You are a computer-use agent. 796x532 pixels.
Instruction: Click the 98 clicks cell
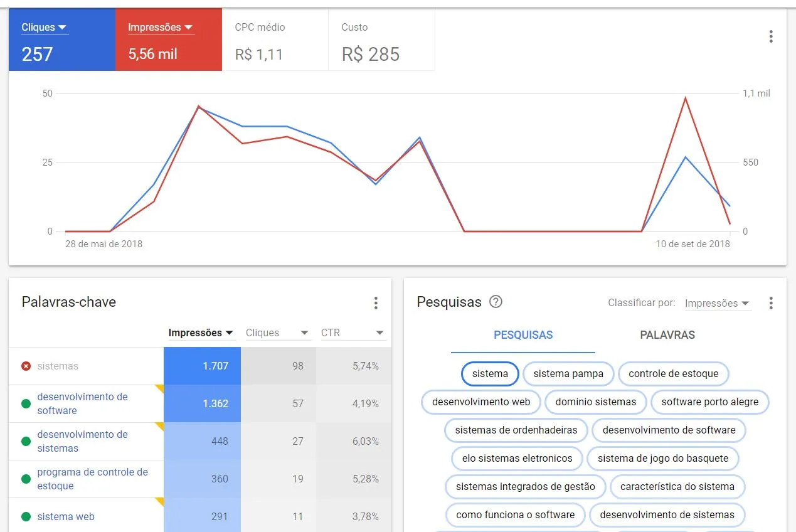(x=279, y=366)
